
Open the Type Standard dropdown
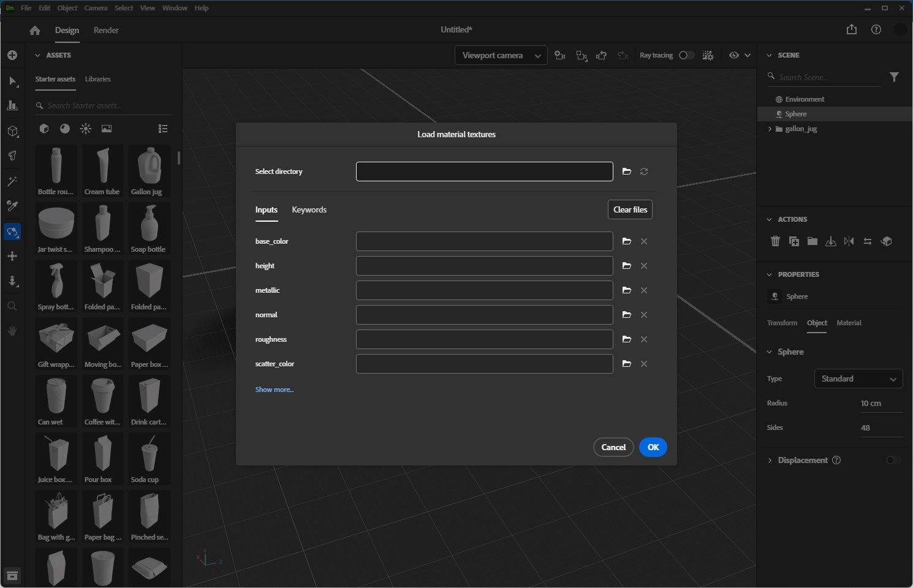coord(858,379)
